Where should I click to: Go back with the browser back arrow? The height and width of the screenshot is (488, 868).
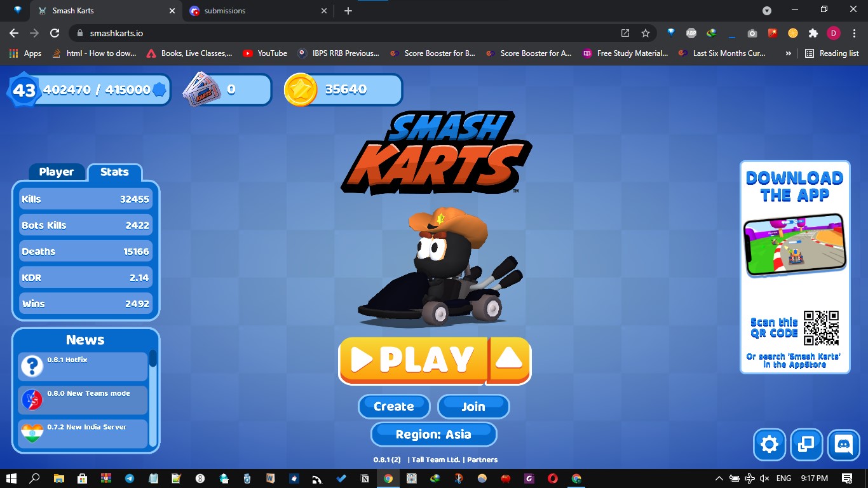click(14, 33)
